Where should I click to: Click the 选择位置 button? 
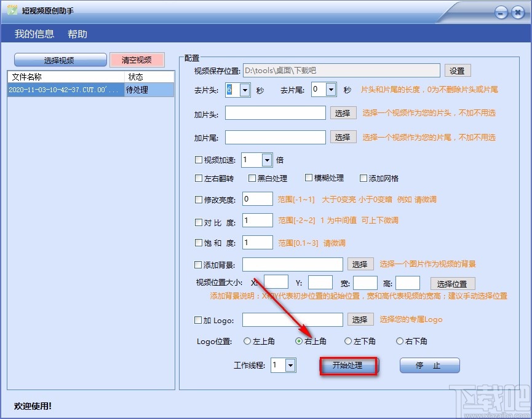point(453,284)
